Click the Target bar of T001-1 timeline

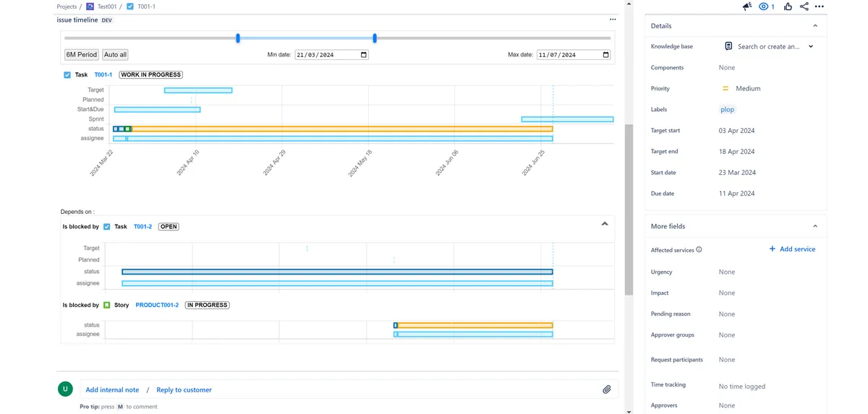pos(198,90)
